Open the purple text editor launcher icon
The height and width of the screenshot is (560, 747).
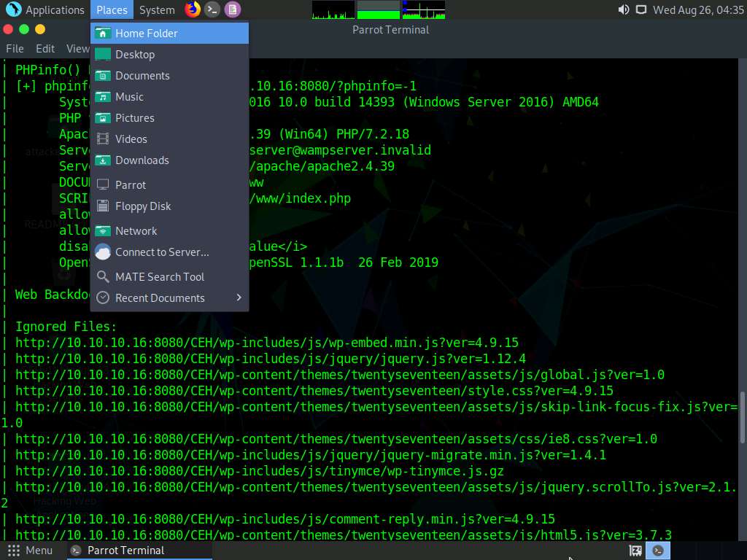(x=233, y=9)
